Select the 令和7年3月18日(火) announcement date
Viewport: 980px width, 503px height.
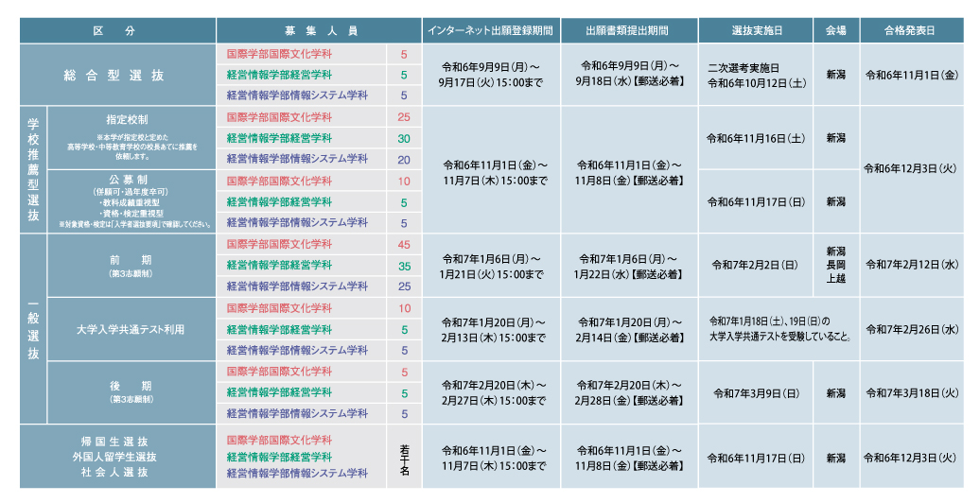click(x=912, y=392)
